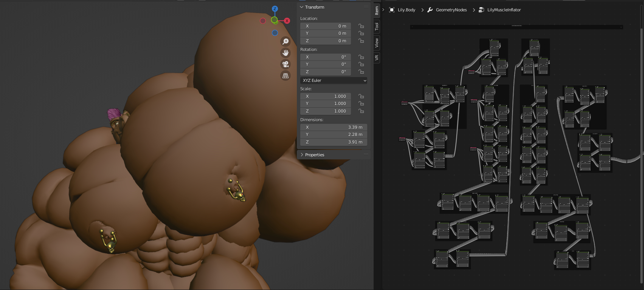Click the GeometryNodes wrench modifier icon
Image resolution: width=644 pixels, height=290 pixels.
(x=430, y=10)
